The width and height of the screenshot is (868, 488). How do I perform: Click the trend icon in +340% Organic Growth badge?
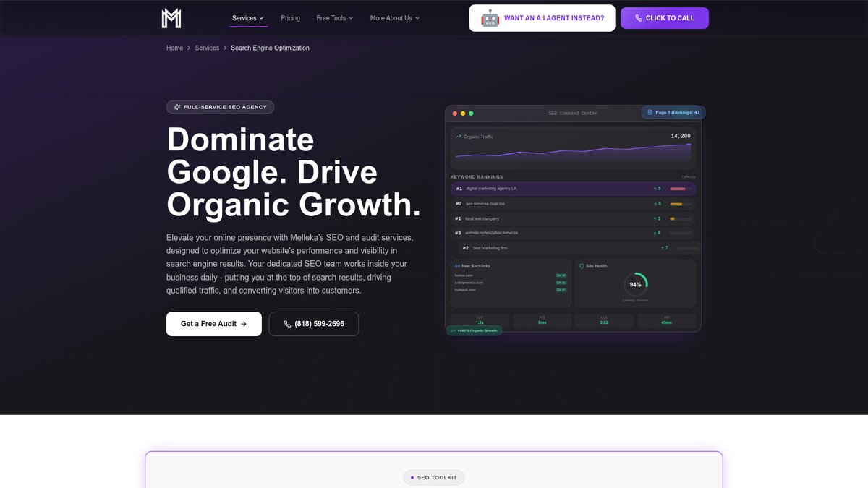tap(453, 330)
